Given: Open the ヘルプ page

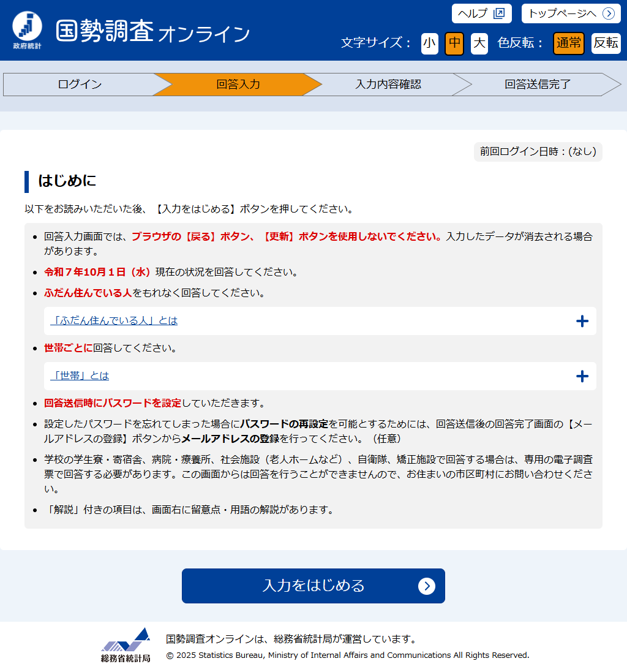Looking at the screenshot, I should pos(473,13).
